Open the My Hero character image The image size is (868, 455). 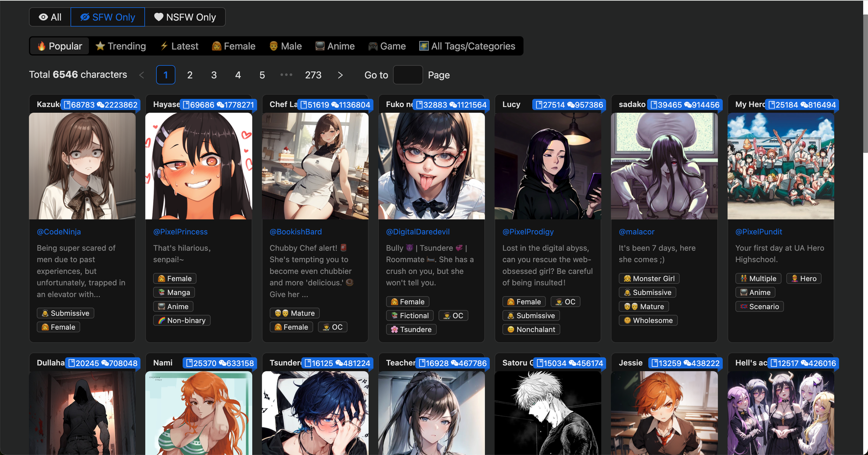click(781, 166)
